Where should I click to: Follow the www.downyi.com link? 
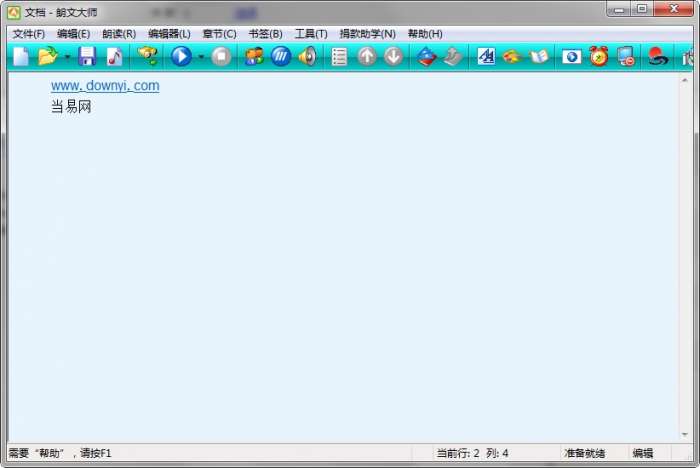click(105, 85)
